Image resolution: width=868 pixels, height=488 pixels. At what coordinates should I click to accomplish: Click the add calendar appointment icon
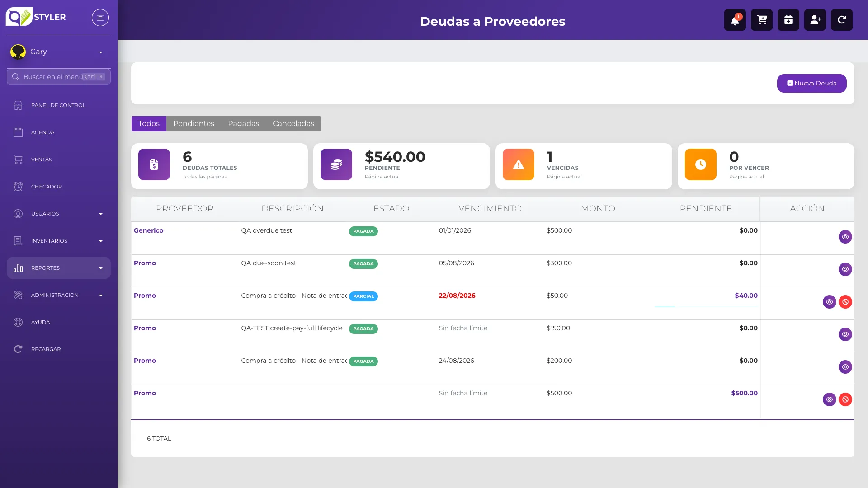coord(788,20)
